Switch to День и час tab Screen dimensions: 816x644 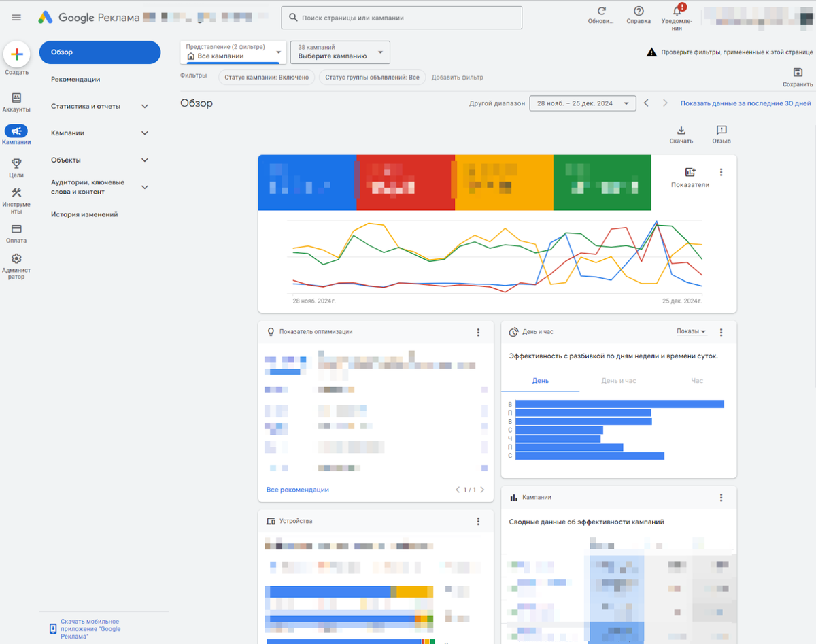tap(619, 381)
